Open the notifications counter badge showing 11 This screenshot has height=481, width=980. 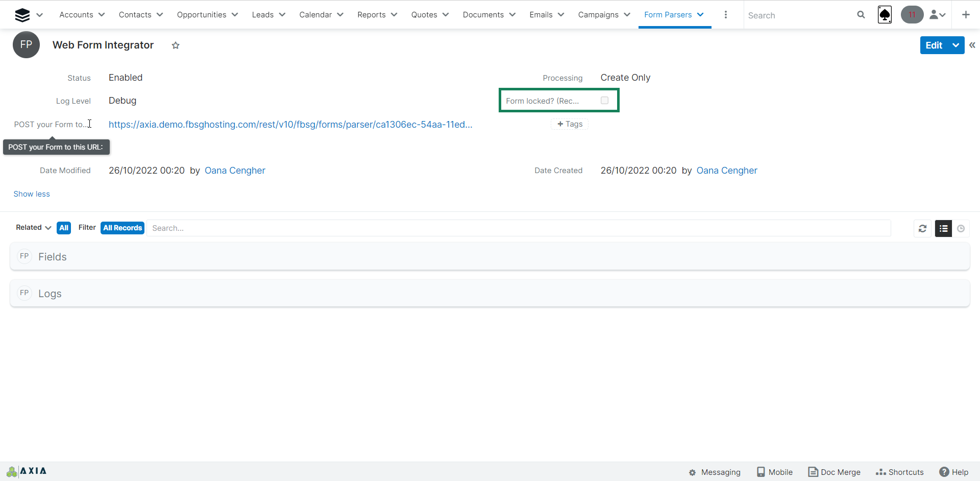point(912,15)
